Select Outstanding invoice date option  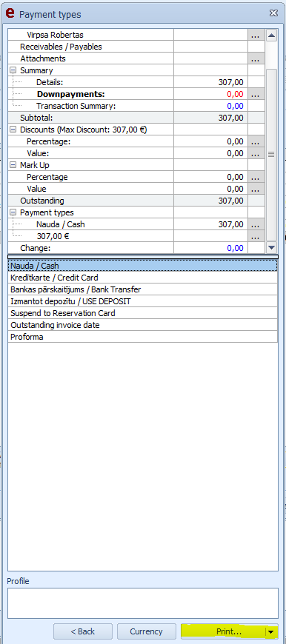[142, 325]
